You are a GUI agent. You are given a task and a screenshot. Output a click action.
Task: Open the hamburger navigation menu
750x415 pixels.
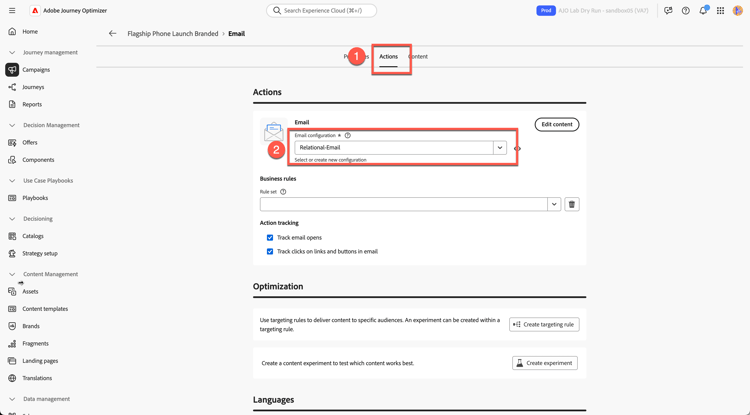click(12, 11)
